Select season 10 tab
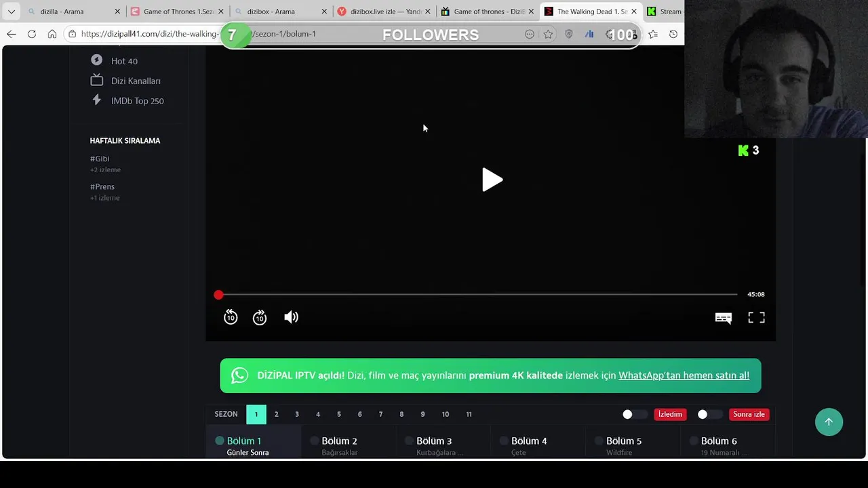868x488 pixels. tap(445, 414)
